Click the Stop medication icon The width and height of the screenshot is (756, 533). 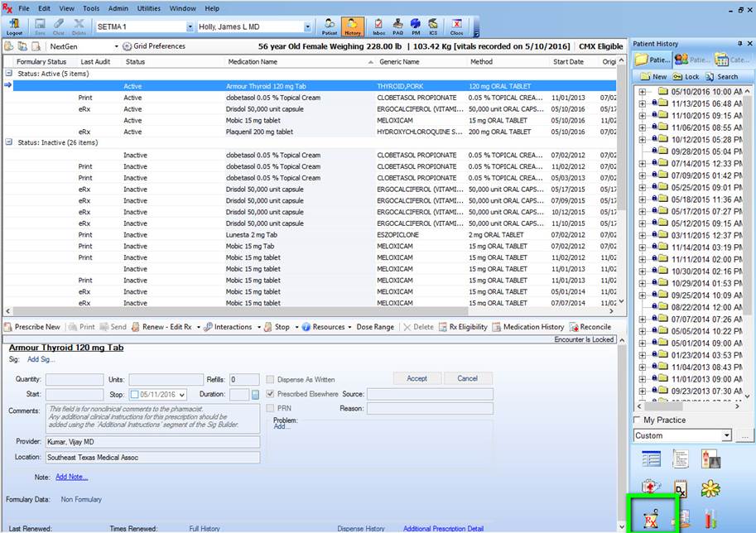pyautogui.click(x=268, y=327)
